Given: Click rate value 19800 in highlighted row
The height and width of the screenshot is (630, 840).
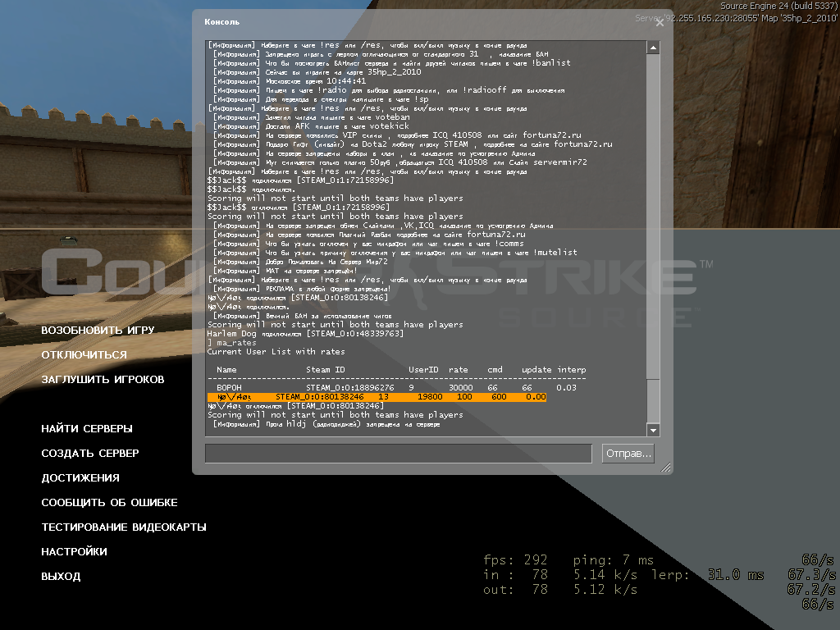Looking at the screenshot, I should [430, 397].
